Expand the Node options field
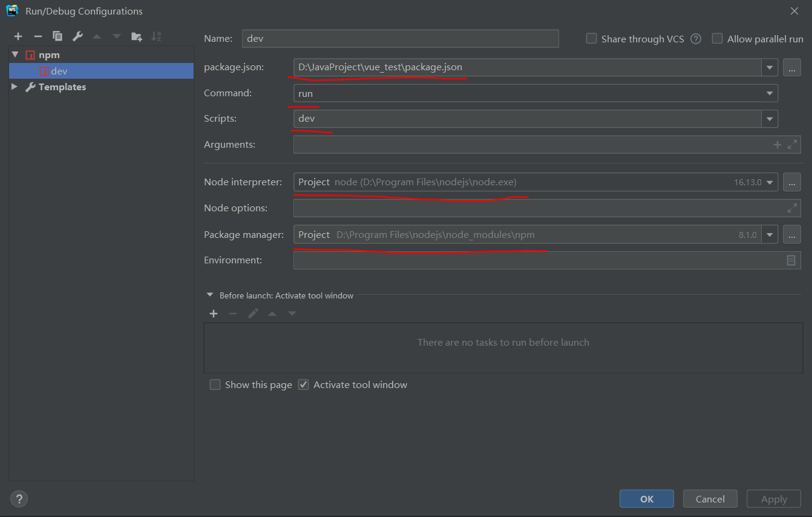This screenshot has width=812, height=517. 792,208
